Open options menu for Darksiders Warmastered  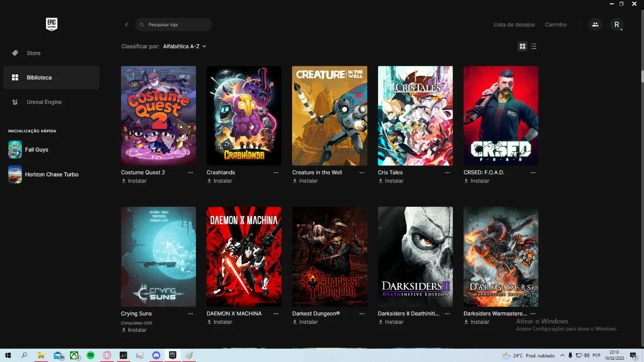[533, 314]
